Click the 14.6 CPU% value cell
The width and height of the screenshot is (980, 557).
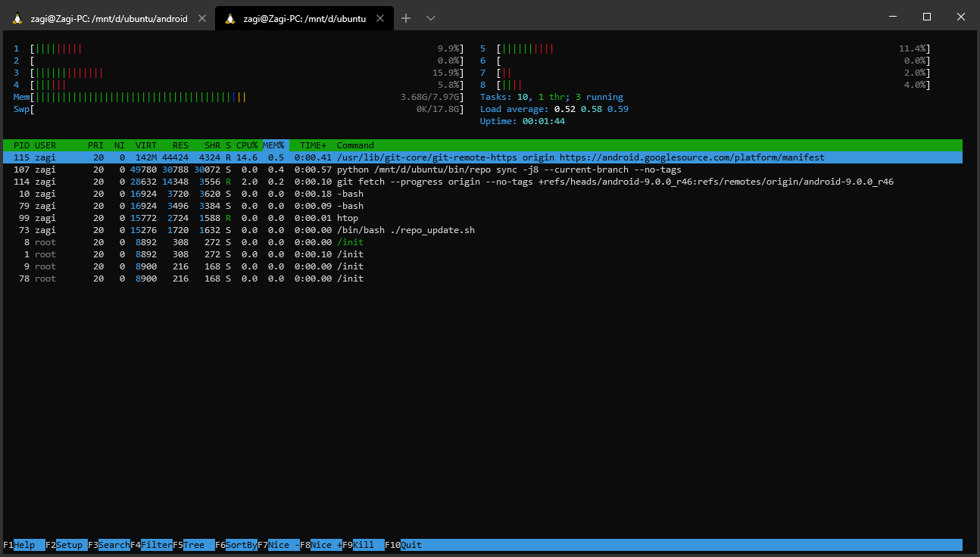tap(247, 157)
